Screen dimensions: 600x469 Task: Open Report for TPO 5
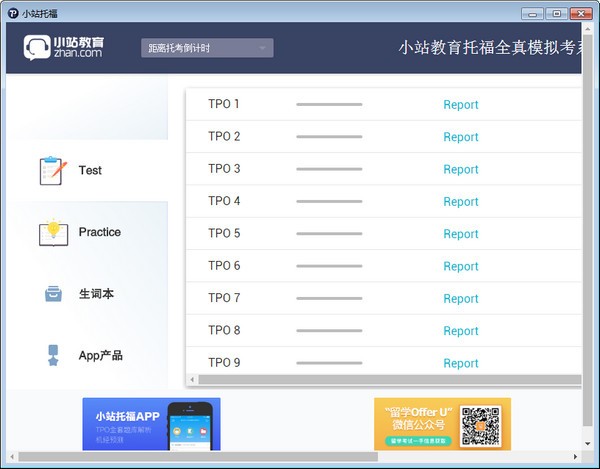click(x=461, y=234)
